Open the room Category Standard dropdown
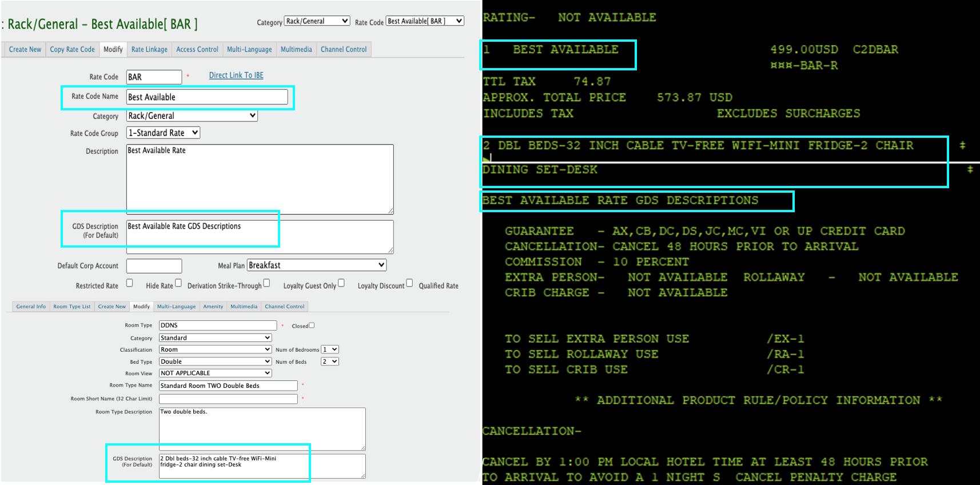The image size is (980, 485). 215,338
